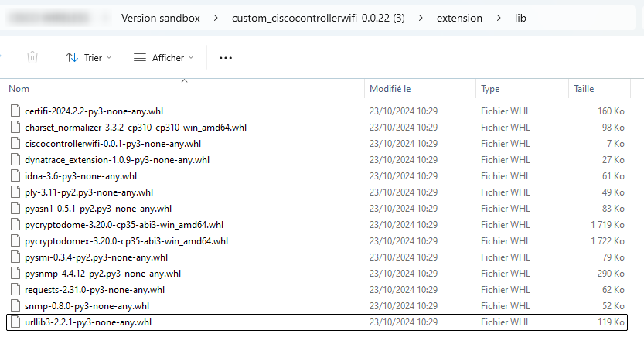Click the custom_ciscocontrollerwifi-0.0.22 (3) breadcrumb
This screenshot has height=344, width=644.
click(x=318, y=18)
